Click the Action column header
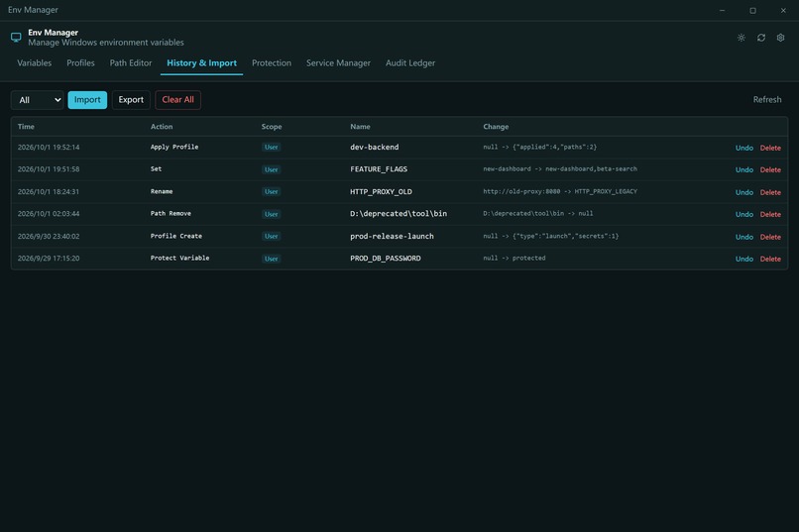Viewport: 799px width, 532px height. coord(162,126)
